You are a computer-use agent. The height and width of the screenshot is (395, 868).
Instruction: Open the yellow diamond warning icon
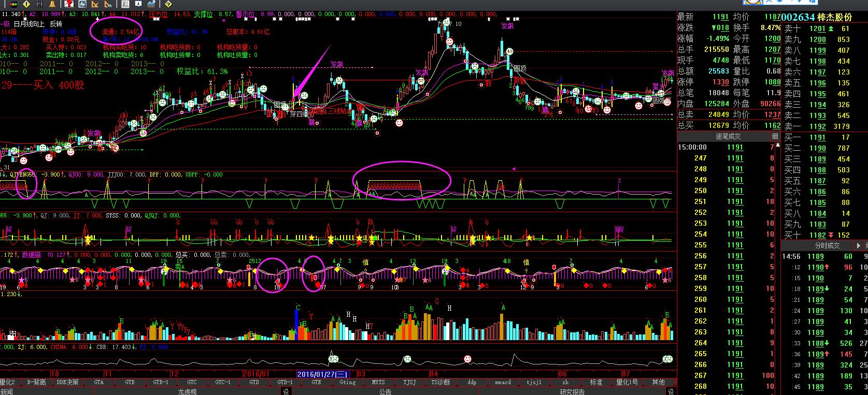point(26,4)
